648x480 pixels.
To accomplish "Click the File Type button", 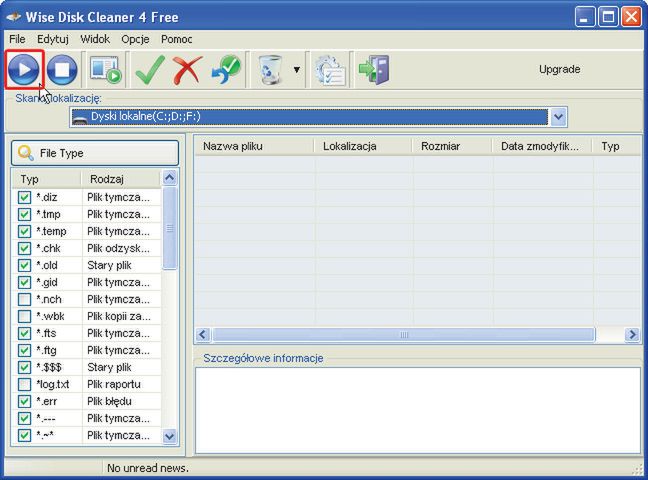I will click(x=95, y=153).
